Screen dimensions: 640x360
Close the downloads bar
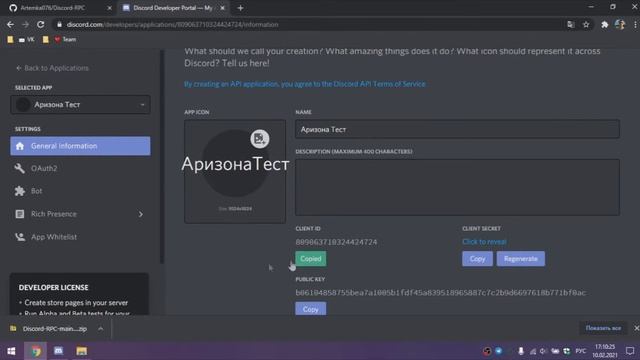pyautogui.click(x=636, y=328)
